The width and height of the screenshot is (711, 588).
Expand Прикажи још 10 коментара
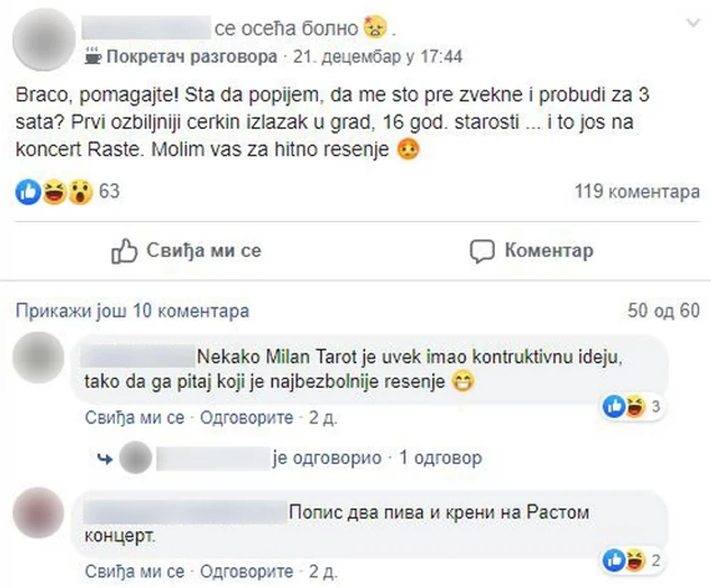coord(132,311)
